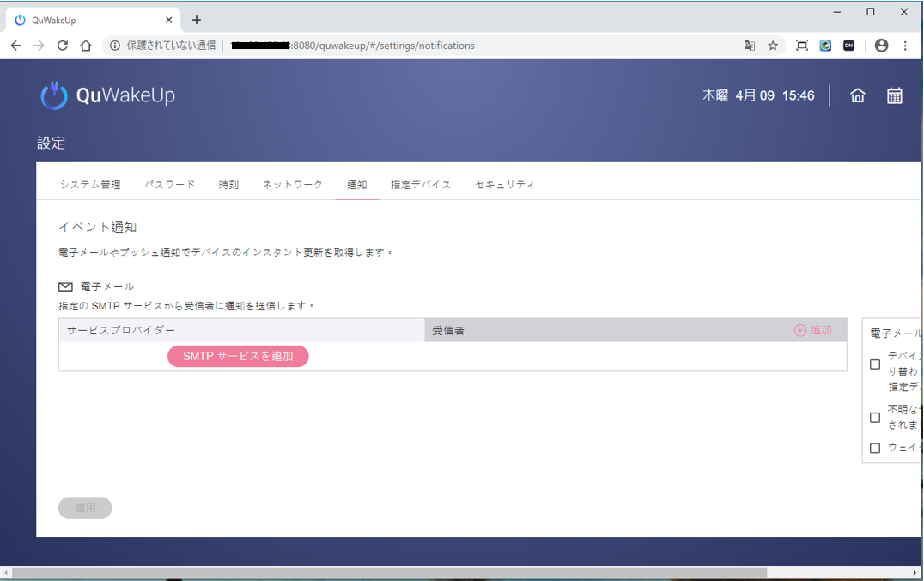This screenshot has height=581, width=924.
Task: Open the calendar schedule icon
Action: click(x=894, y=95)
